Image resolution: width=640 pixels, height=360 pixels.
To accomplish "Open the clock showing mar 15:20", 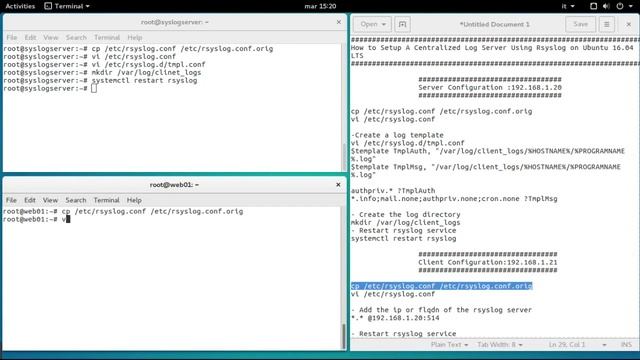I will 320,6.
